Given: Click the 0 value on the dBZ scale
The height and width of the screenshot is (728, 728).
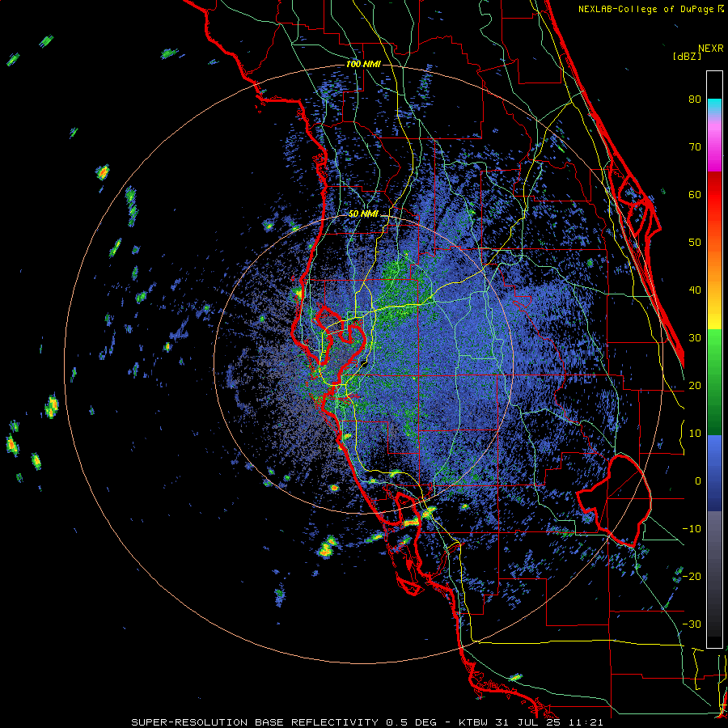Looking at the screenshot, I should 698,481.
